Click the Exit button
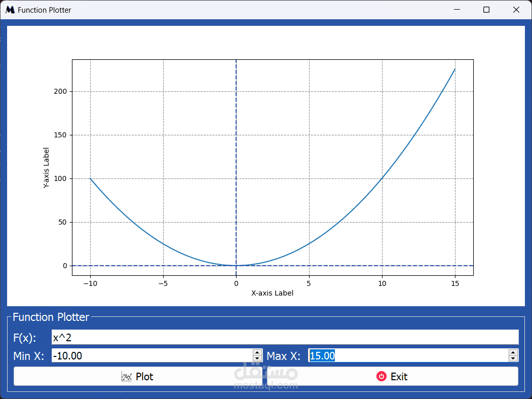 pyautogui.click(x=392, y=376)
